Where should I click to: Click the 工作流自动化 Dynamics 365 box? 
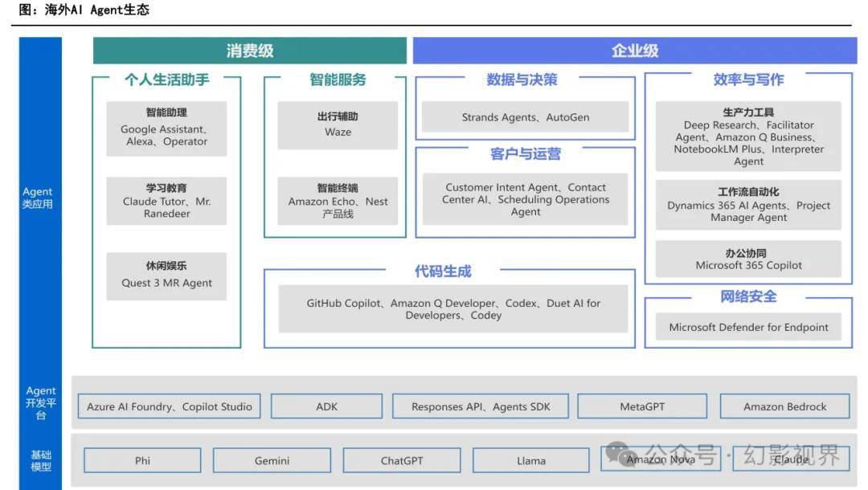748,205
